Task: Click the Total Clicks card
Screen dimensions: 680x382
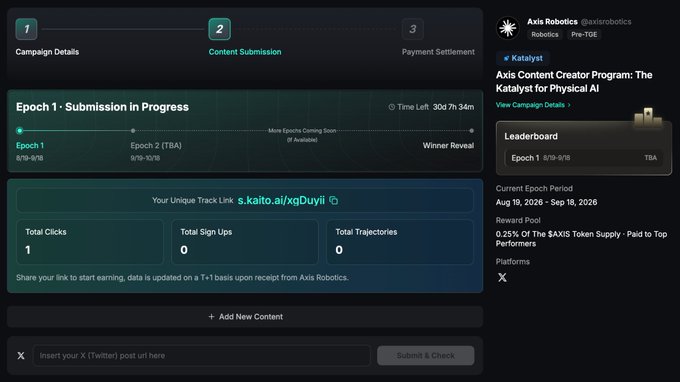Action: (90, 242)
